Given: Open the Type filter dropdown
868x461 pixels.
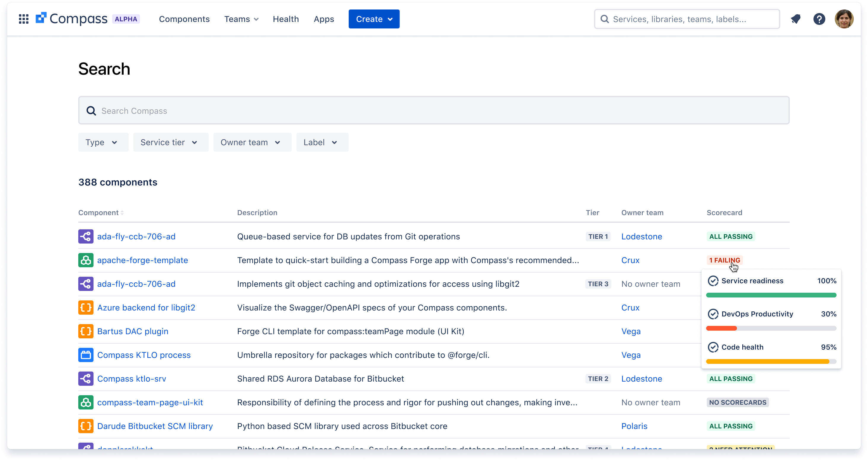Looking at the screenshot, I should coord(103,142).
